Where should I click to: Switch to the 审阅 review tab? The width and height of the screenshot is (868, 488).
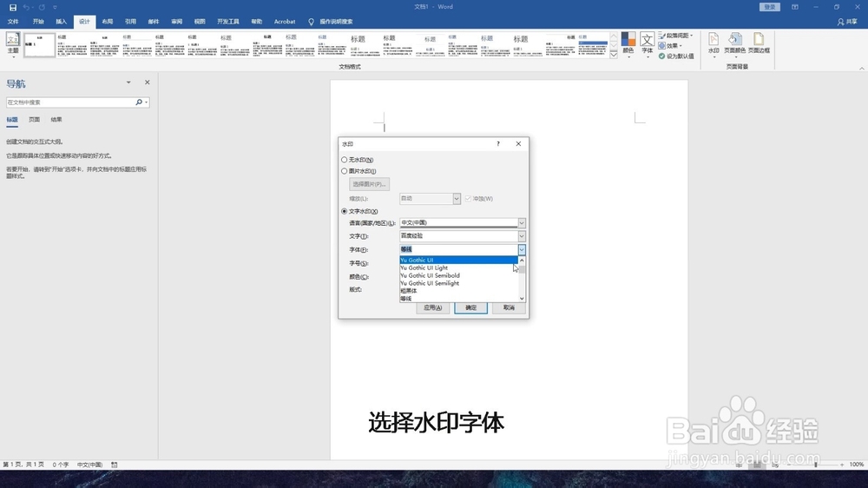[x=176, y=22]
